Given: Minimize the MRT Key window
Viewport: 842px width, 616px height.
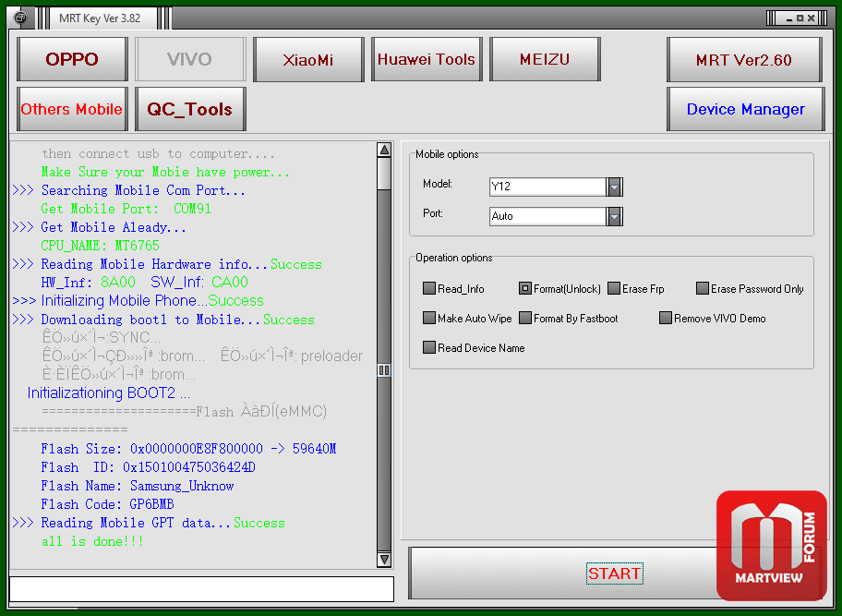Looking at the screenshot, I should [x=789, y=18].
